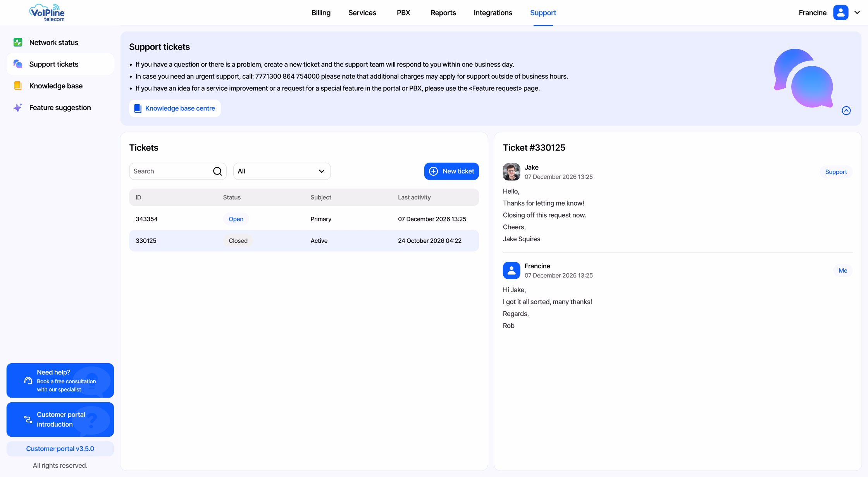
Task: Click the route icon in Customer portal introduction
Action: 28,419
